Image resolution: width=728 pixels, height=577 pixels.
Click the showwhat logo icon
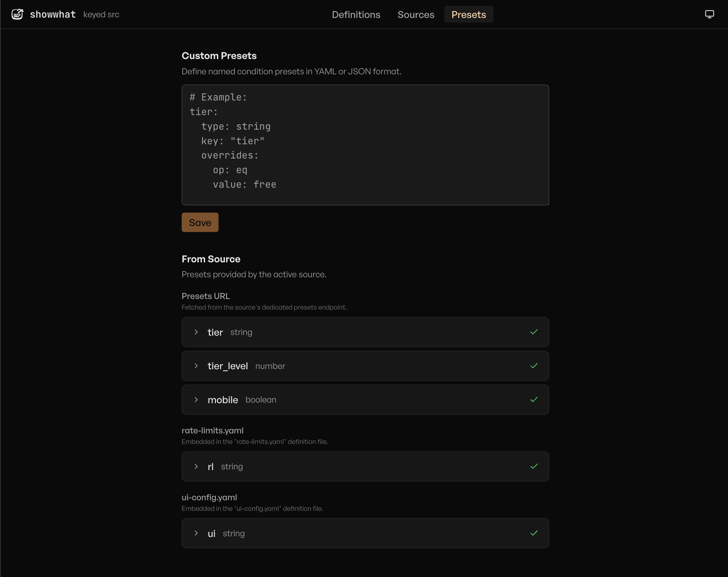point(17,14)
